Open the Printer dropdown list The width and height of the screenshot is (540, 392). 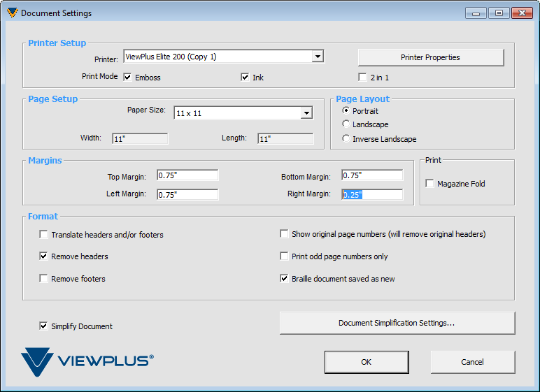point(318,57)
